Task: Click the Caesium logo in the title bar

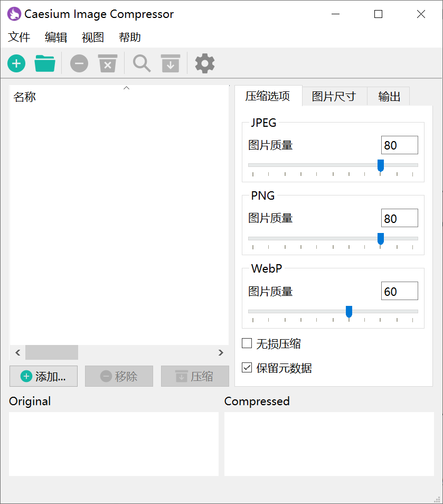Action: [x=13, y=13]
